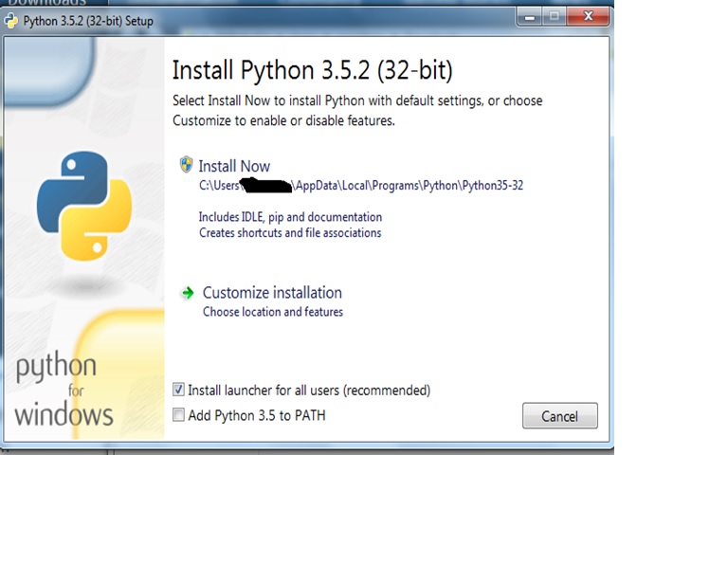Click the green arrow beside Customize installation
This screenshot has width=728, height=582.
[x=188, y=293]
